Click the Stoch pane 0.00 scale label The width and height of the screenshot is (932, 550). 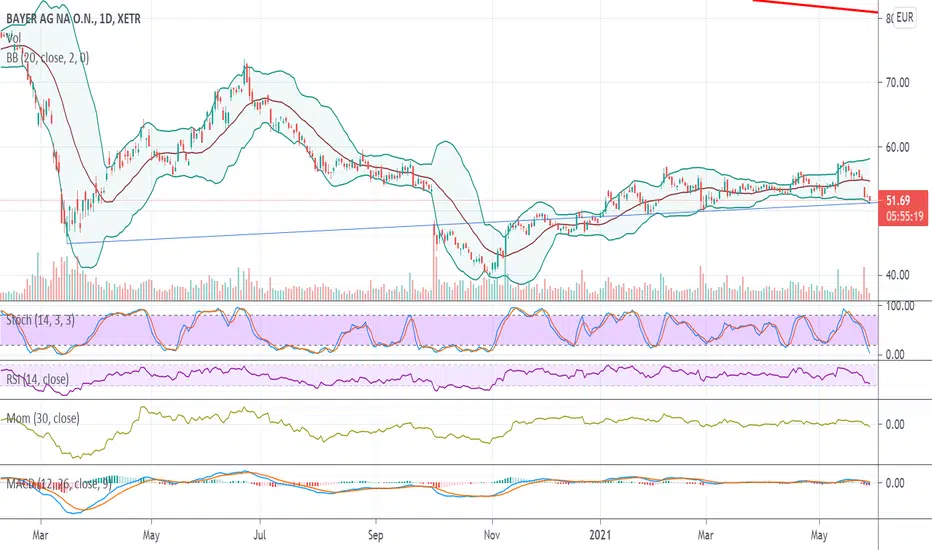click(x=895, y=354)
